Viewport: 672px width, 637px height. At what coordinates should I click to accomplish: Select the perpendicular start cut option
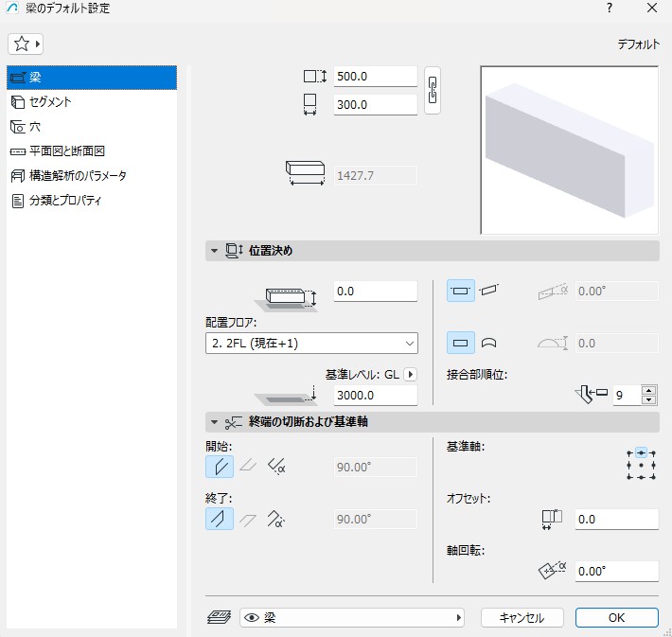coord(219,466)
